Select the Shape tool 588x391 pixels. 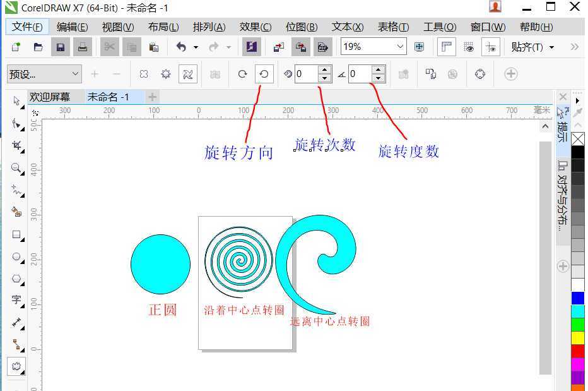click(15, 124)
